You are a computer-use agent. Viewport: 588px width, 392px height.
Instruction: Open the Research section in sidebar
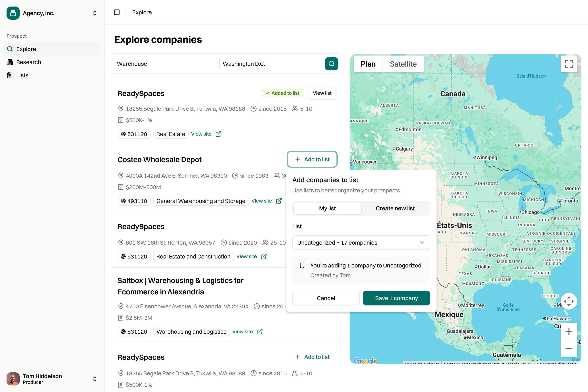tap(29, 62)
